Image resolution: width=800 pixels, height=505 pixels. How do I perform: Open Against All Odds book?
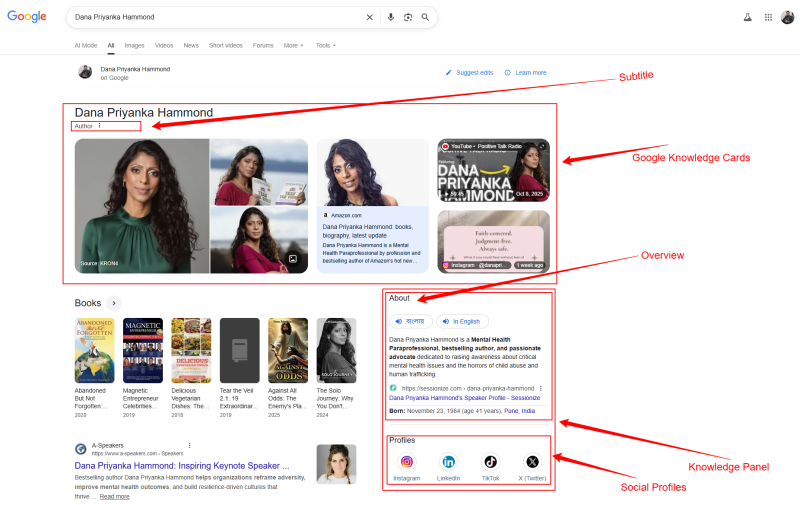click(288, 350)
